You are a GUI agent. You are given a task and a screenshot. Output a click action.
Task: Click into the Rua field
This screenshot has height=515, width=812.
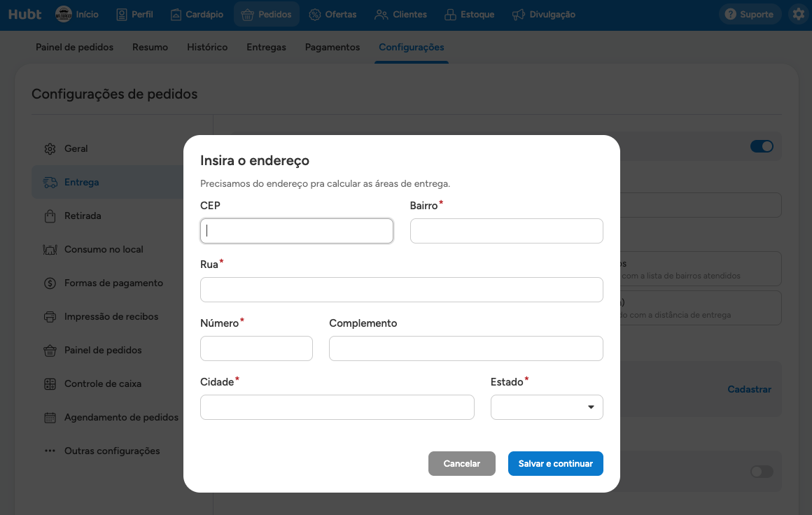pyautogui.click(x=402, y=289)
